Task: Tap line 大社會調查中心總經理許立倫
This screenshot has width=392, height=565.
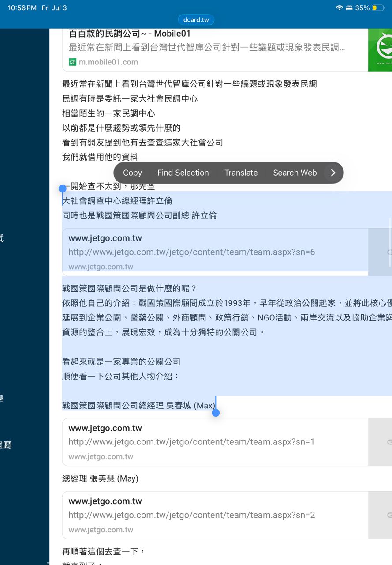Action: tap(117, 201)
